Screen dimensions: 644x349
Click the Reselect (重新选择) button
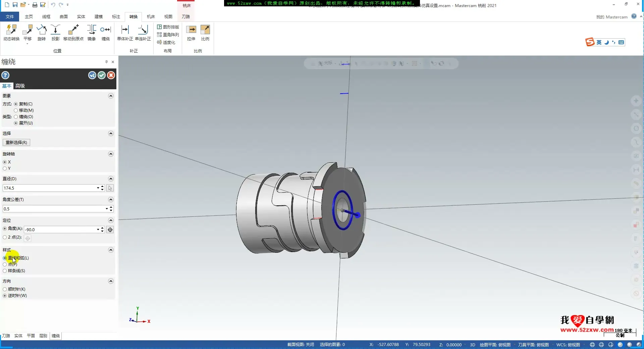click(x=16, y=143)
